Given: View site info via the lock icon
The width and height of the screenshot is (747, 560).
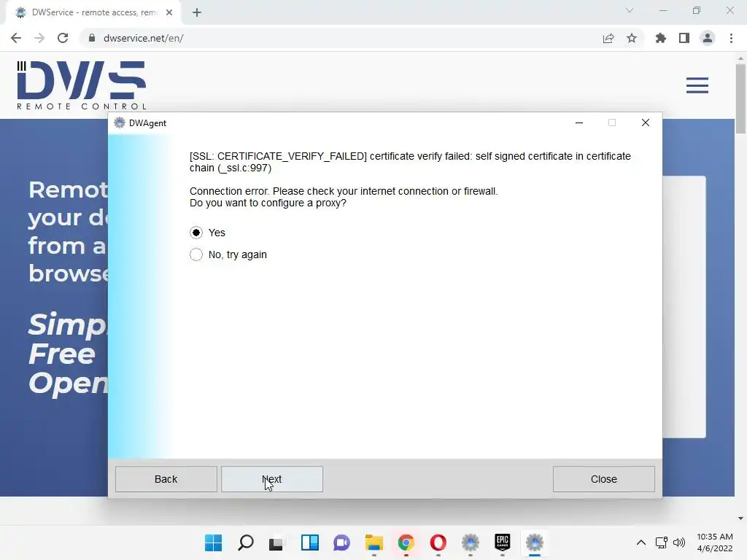Looking at the screenshot, I should tap(92, 38).
